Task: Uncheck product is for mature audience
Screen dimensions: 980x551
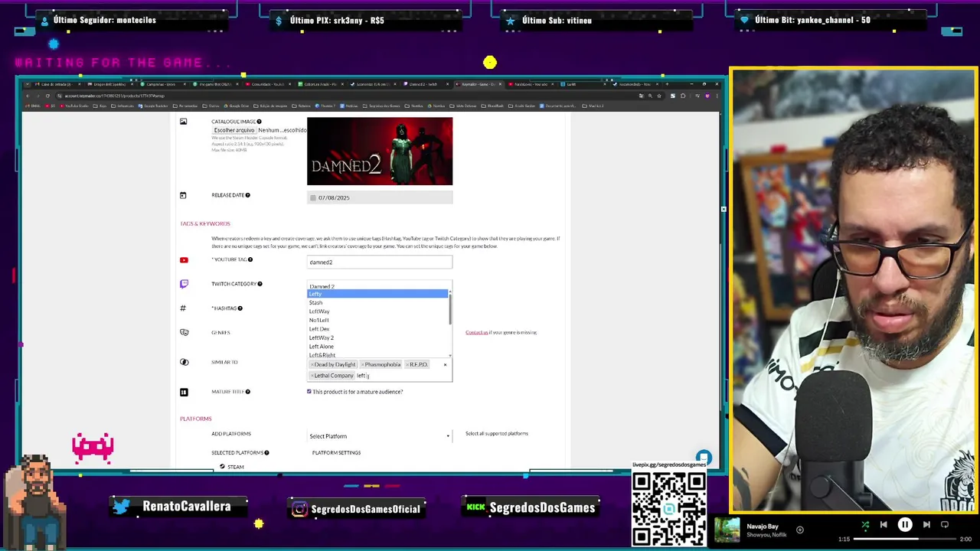Action: pos(309,392)
